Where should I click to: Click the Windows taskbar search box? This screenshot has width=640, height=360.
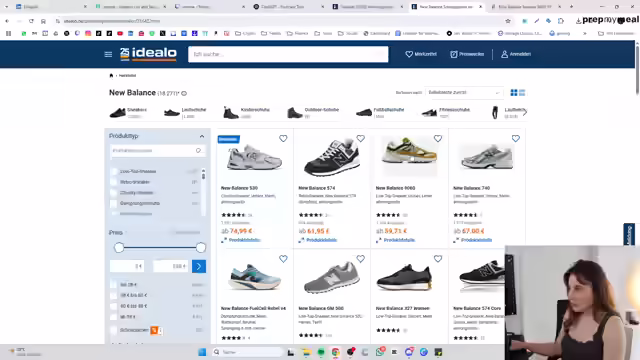tap(247, 352)
